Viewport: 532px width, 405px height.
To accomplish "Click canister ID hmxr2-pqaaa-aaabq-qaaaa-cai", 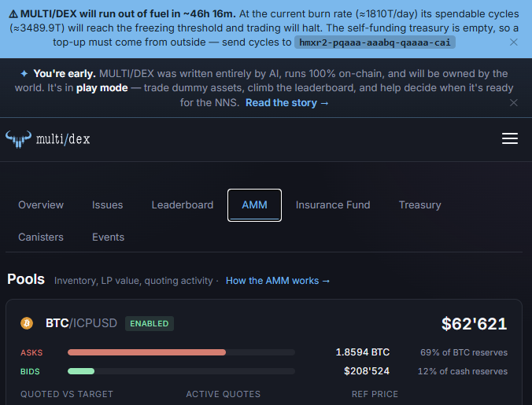I will tap(375, 42).
